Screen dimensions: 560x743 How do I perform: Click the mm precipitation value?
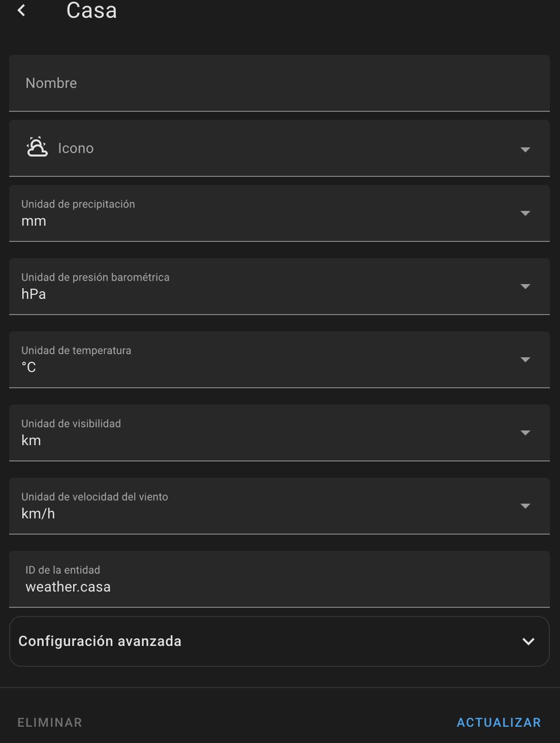pyautogui.click(x=34, y=221)
